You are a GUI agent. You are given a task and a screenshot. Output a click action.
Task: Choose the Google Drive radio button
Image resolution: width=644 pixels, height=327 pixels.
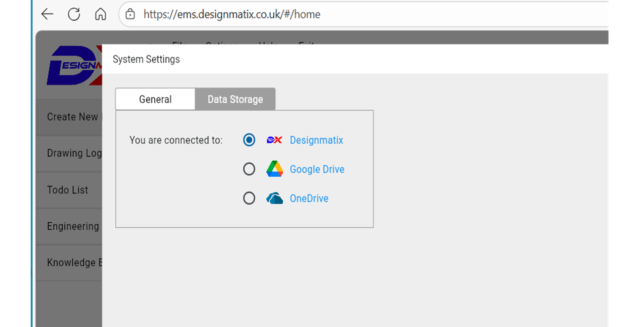pos(249,169)
